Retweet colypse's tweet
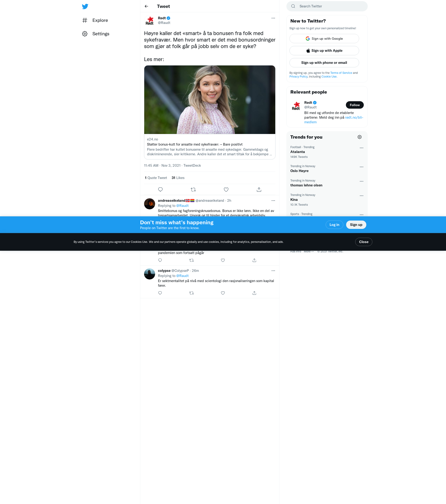Viewport: 446px width, 504px height. (x=191, y=293)
